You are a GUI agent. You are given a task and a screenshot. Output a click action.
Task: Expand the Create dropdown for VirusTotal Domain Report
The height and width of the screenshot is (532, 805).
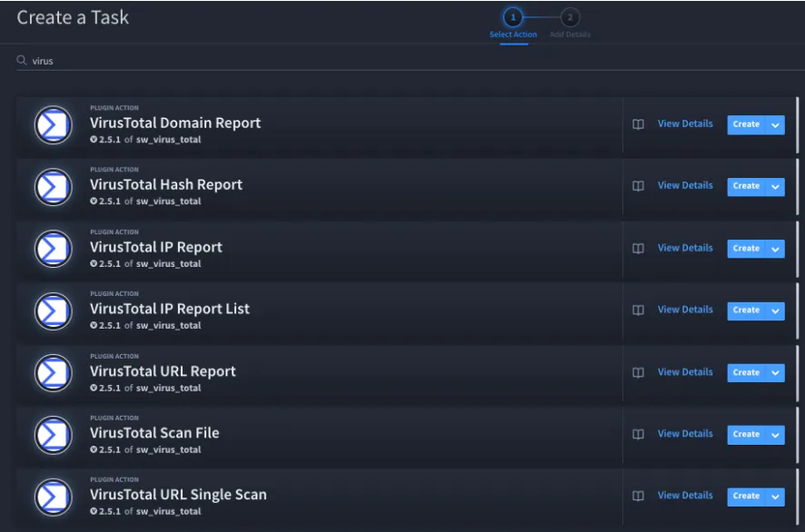pos(775,124)
